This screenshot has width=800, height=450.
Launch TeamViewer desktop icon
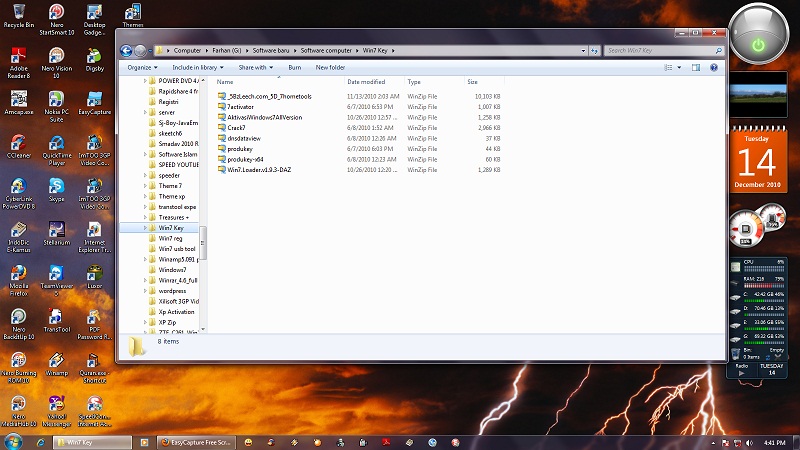[57, 280]
